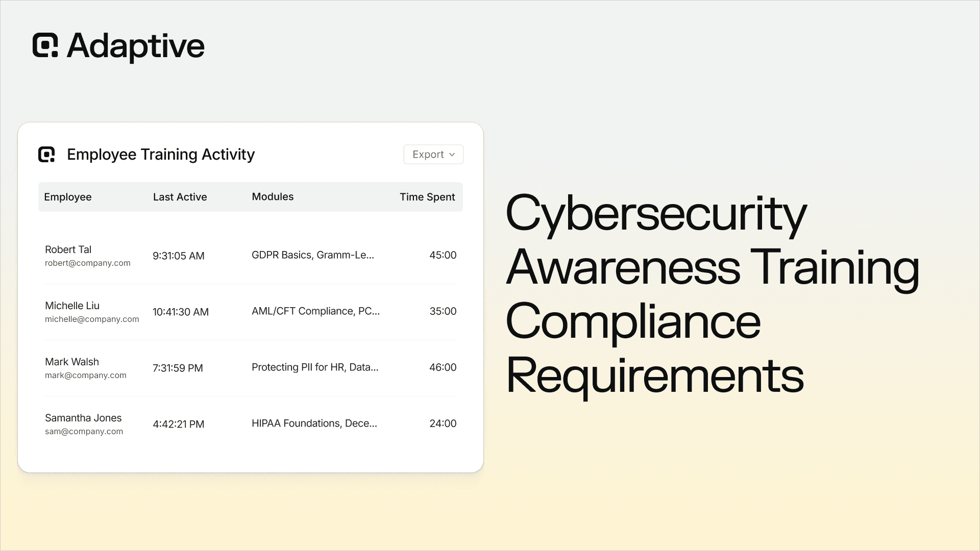Click the GDPR Basics, Gramm-Le... modules cell
980x551 pixels.
point(313,255)
